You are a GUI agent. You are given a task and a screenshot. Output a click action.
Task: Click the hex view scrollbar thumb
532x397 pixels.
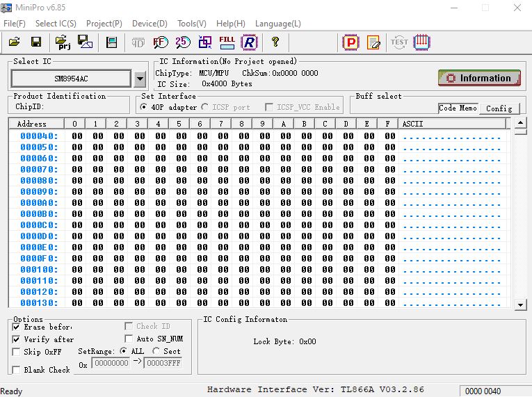tap(520, 131)
